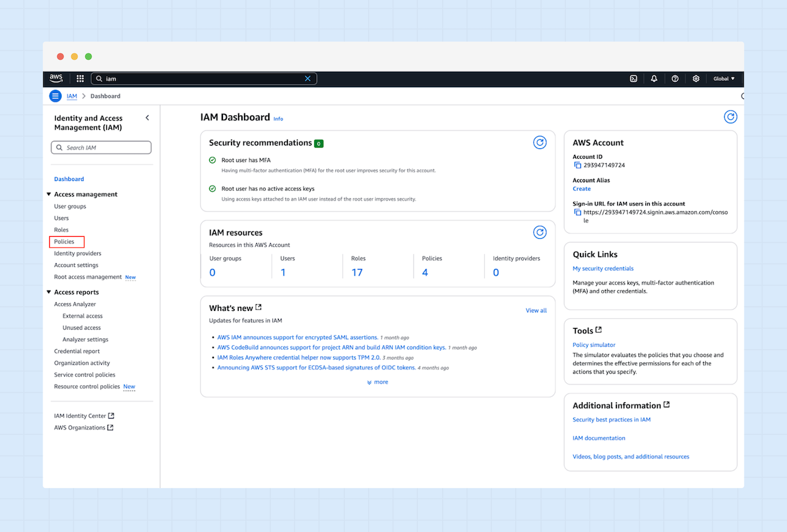
Task: Open Users in the sidebar
Action: (x=61, y=218)
